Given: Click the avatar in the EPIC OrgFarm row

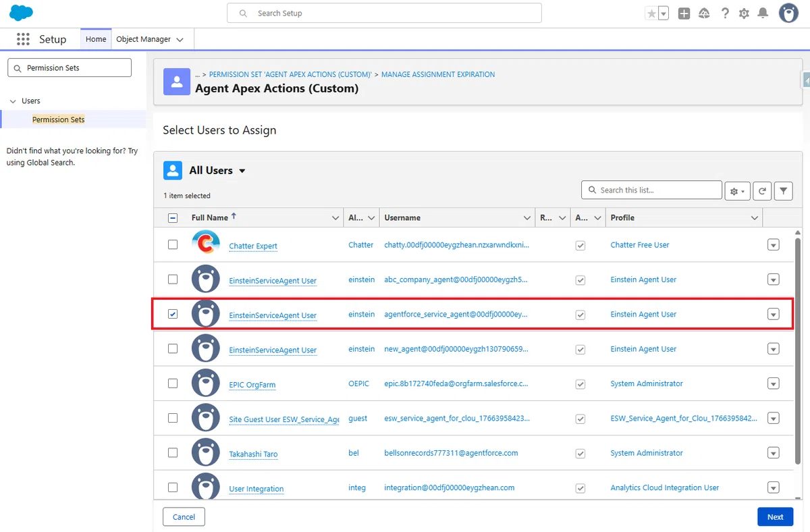Looking at the screenshot, I should click(206, 383).
